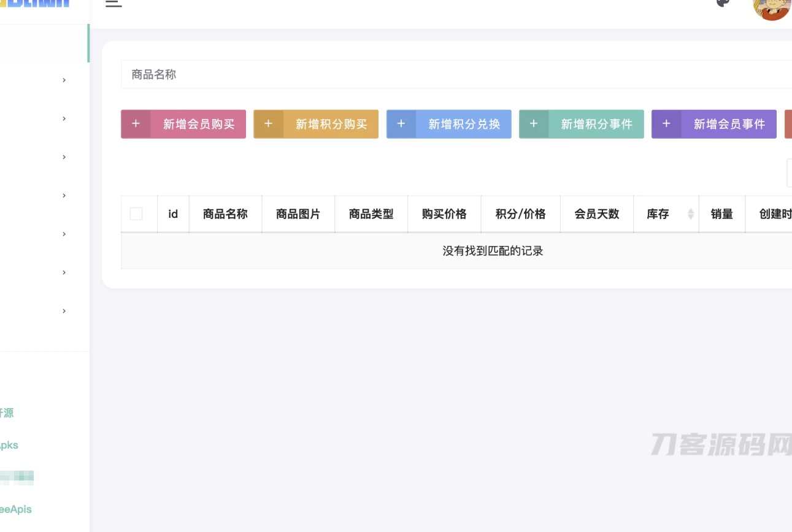Focus the 商品名称 search field
This screenshot has width=792, height=532.
(456, 74)
